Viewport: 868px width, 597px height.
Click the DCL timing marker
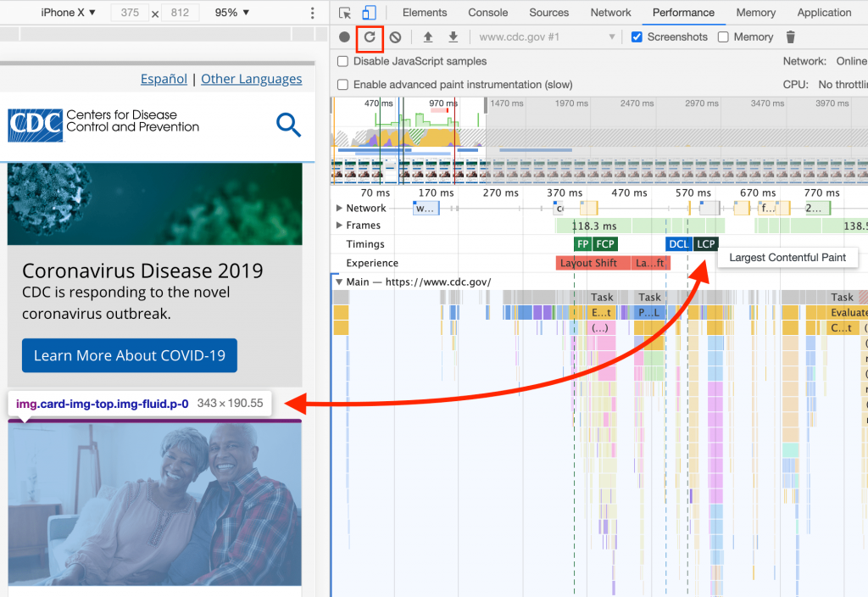678,244
